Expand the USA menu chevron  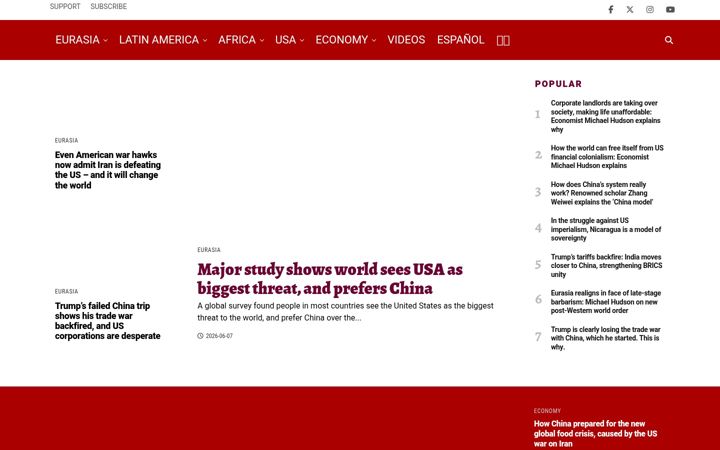(x=302, y=40)
